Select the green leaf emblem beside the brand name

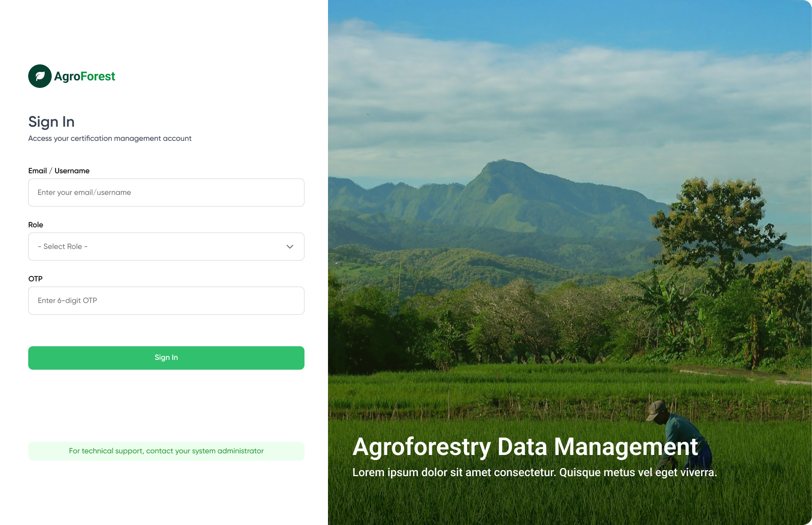click(40, 76)
